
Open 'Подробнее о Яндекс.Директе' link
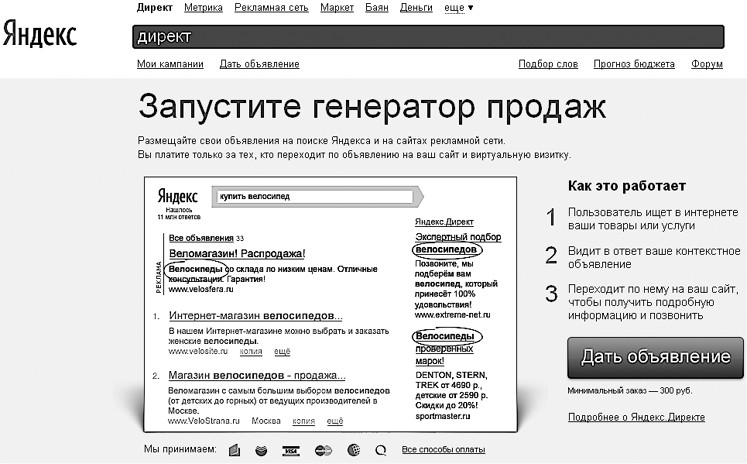(636, 417)
